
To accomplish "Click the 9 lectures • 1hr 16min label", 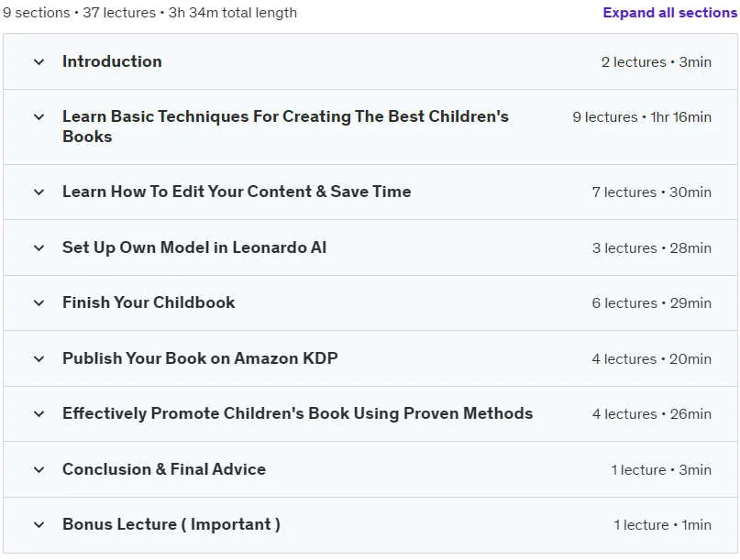I will 642,117.
